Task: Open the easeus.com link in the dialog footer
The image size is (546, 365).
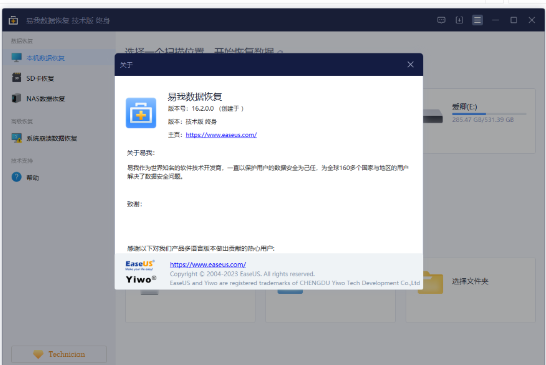Action: [208, 264]
